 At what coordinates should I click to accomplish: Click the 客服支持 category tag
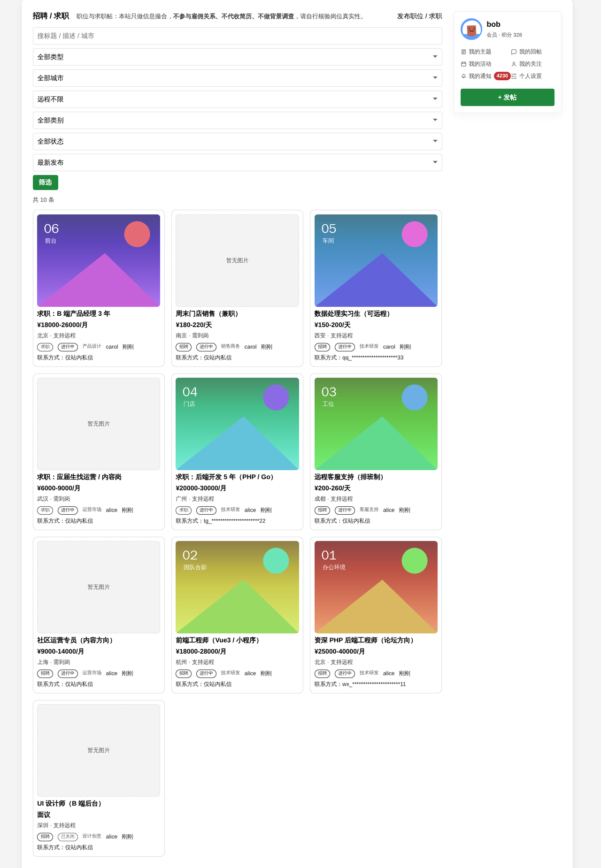pos(369,510)
